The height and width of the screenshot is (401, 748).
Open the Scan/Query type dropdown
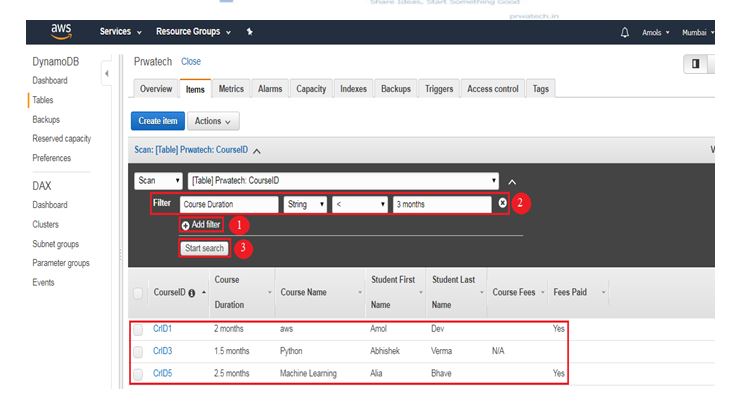point(158,181)
